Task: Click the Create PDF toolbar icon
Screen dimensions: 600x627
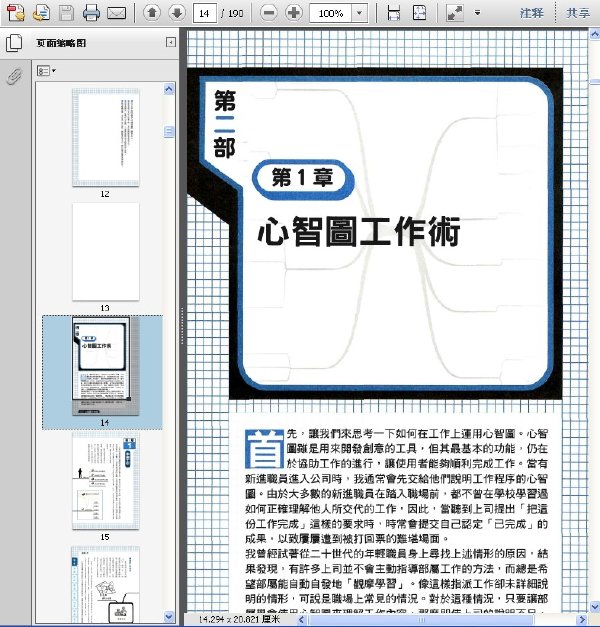Action: [x=16, y=13]
